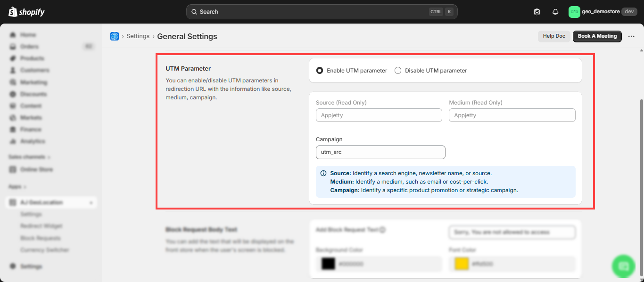Click the Campaign input field
The height and width of the screenshot is (282, 644).
pyautogui.click(x=380, y=152)
